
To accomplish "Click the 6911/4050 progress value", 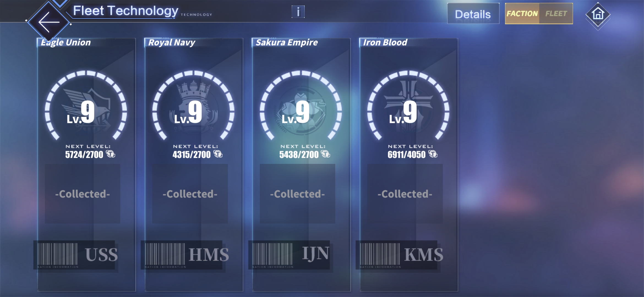I will point(406,155).
